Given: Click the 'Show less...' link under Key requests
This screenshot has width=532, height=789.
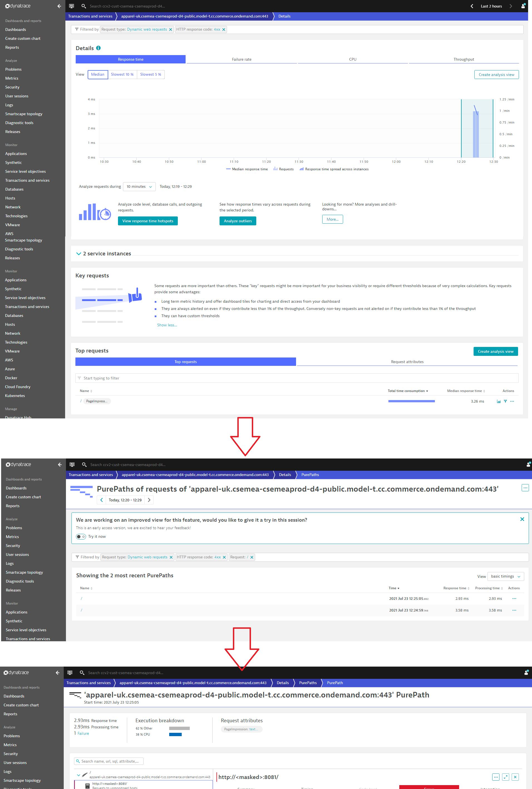Looking at the screenshot, I should (167, 325).
